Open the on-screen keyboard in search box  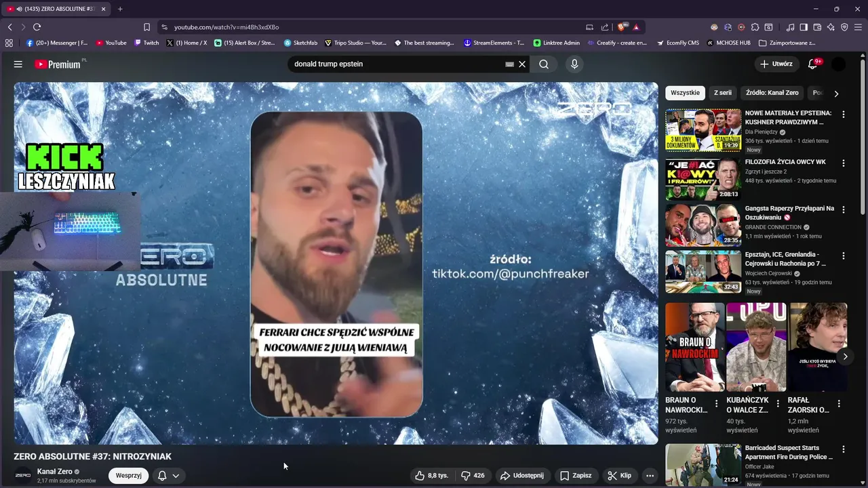(x=509, y=64)
